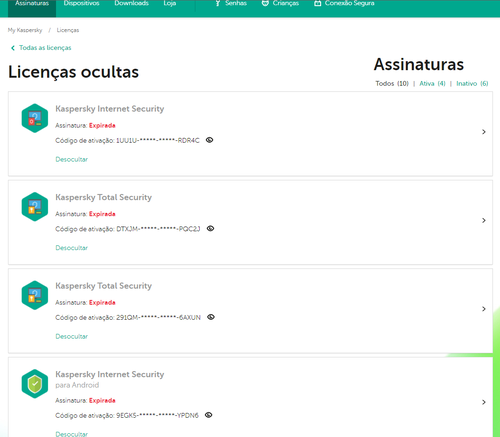This screenshot has height=437, width=500.
Task: Expand the first Kaspersky Internet Security license details
Action: (484, 132)
